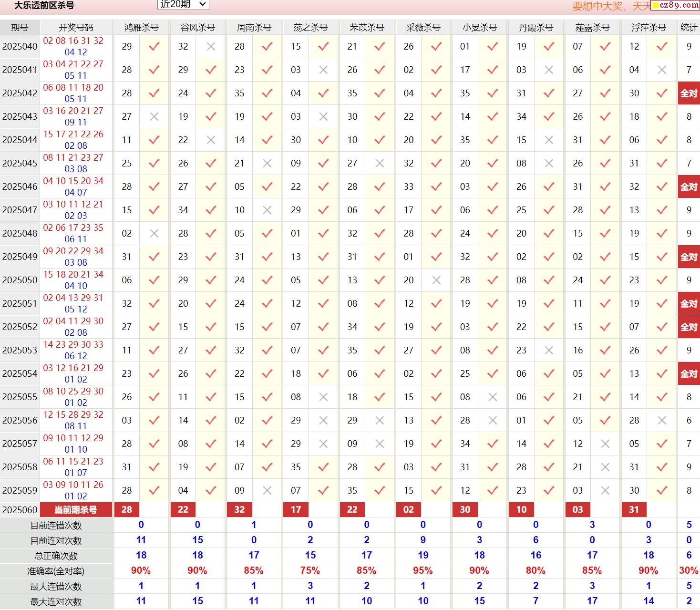Select the 鸿雁杀号 column header
The width and height of the screenshot is (700, 610).
click(x=141, y=28)
